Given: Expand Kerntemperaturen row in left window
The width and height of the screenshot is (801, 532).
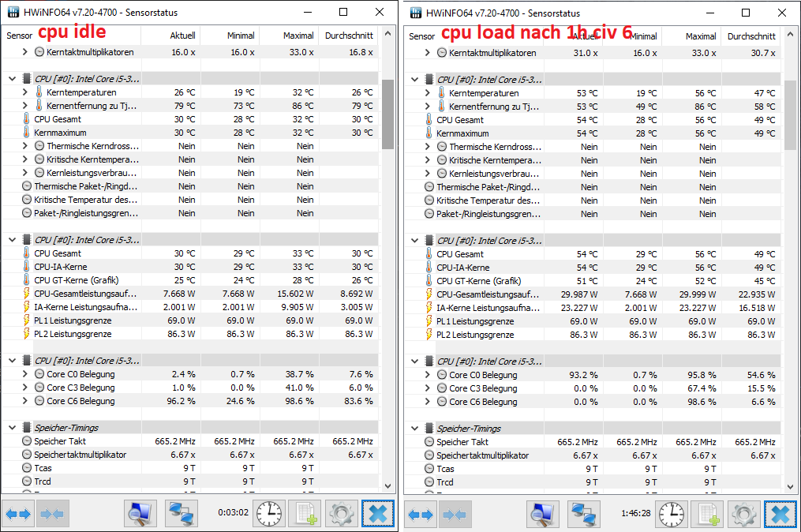Looking at the screenshot, I should pos(24,92).
